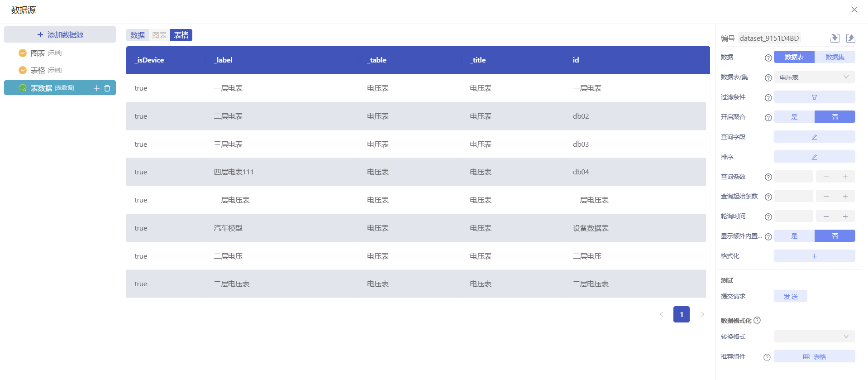Go to previous page arrow
This screenshot has width=868, height=380.
(x=661, y=314)
